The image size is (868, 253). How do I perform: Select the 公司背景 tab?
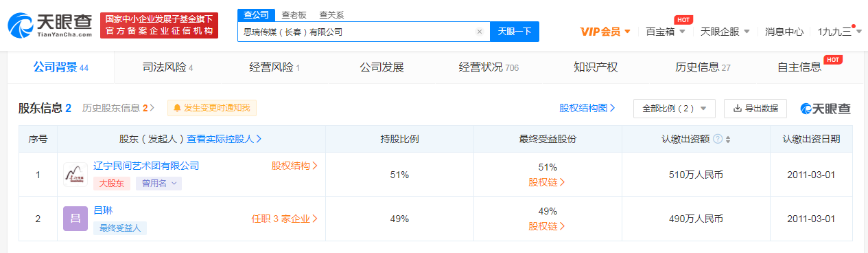tap(61, 67)
